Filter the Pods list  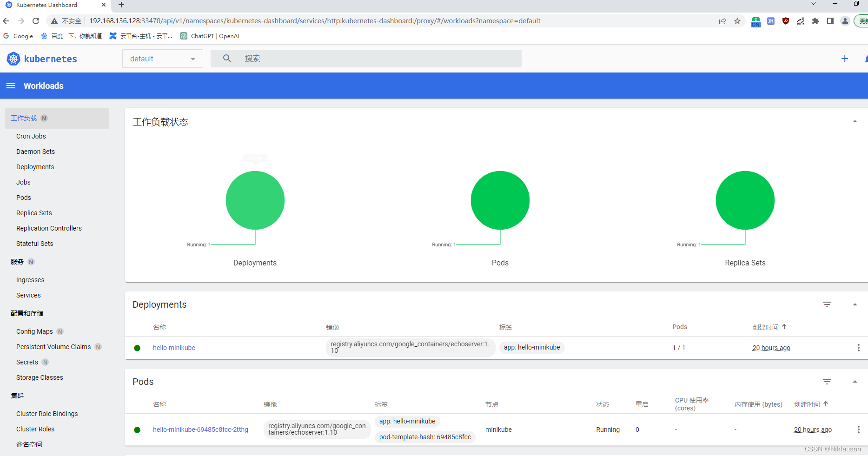(x=827, y=382)
